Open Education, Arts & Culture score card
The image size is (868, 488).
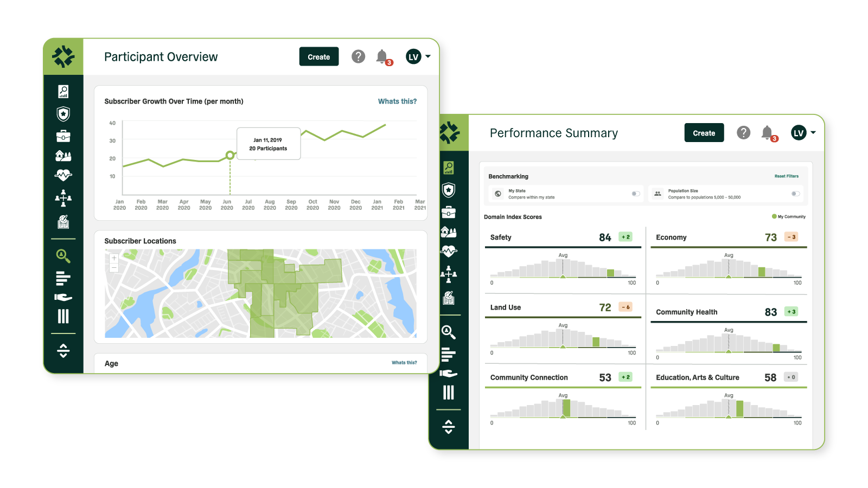(729, 398)
